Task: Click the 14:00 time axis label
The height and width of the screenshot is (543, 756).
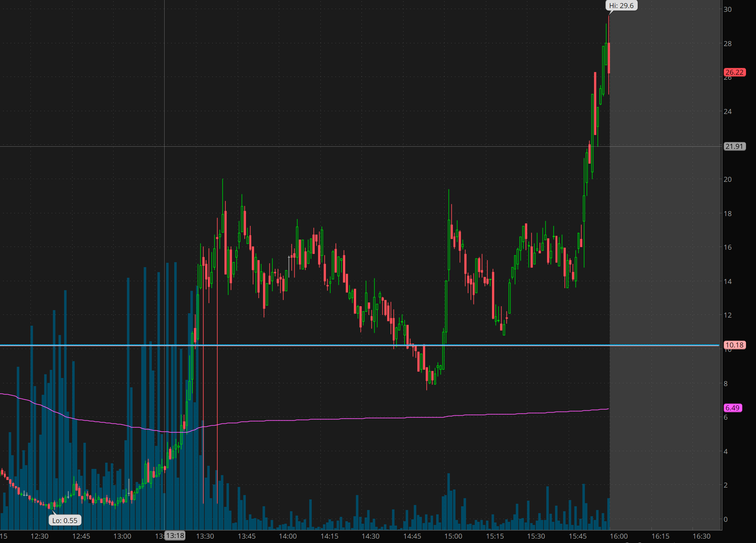Action: coord(288,536)
